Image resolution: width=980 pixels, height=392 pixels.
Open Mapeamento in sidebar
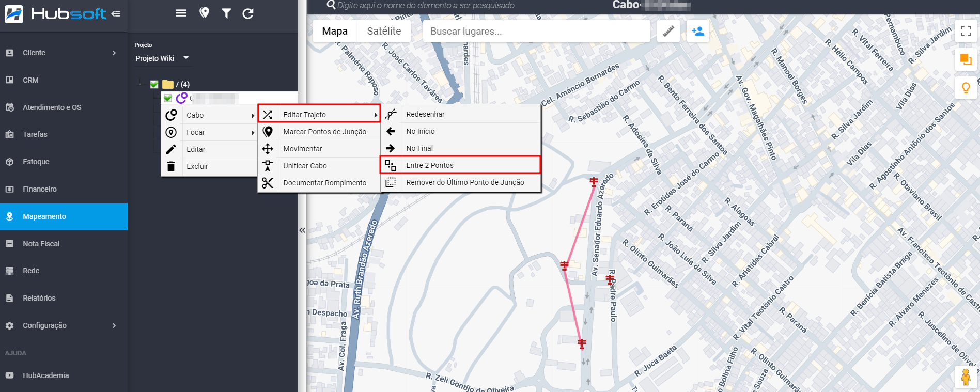coord(64,216)
